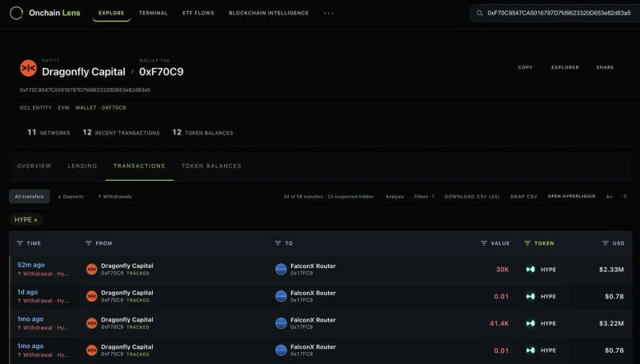Click the full wallet address under entity name

(x=85, y=90)
